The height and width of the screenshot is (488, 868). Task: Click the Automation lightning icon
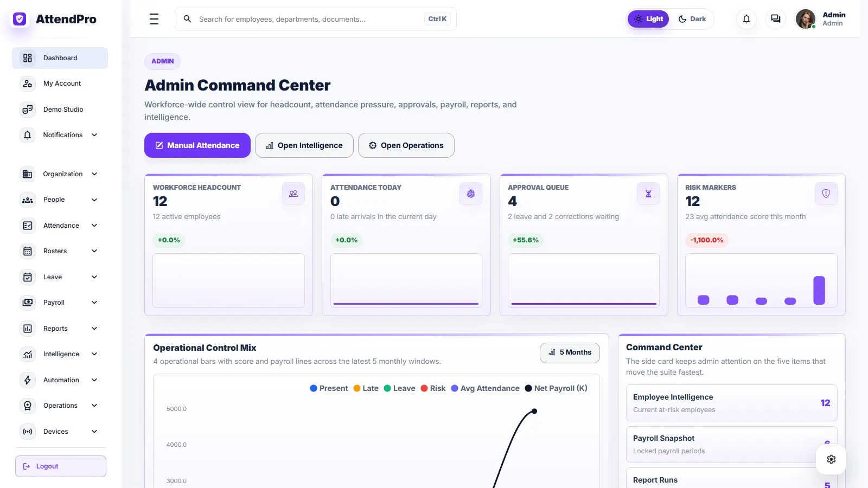28,380
